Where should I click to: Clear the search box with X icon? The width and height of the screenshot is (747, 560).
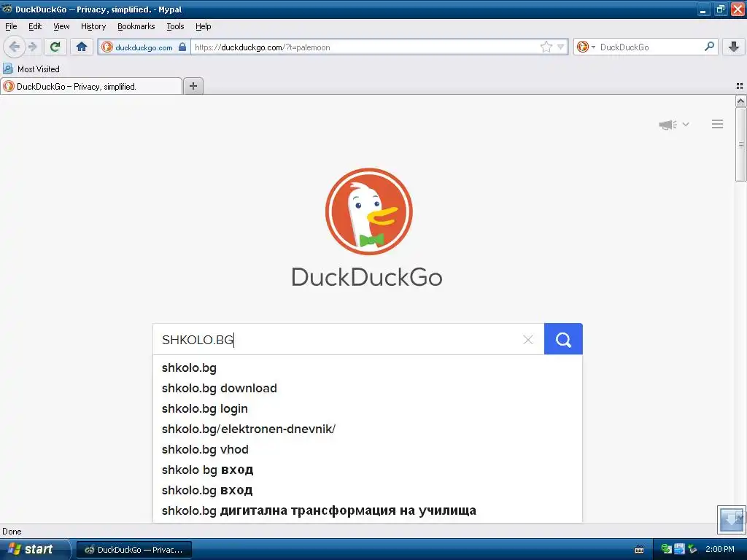click(528, 340)
